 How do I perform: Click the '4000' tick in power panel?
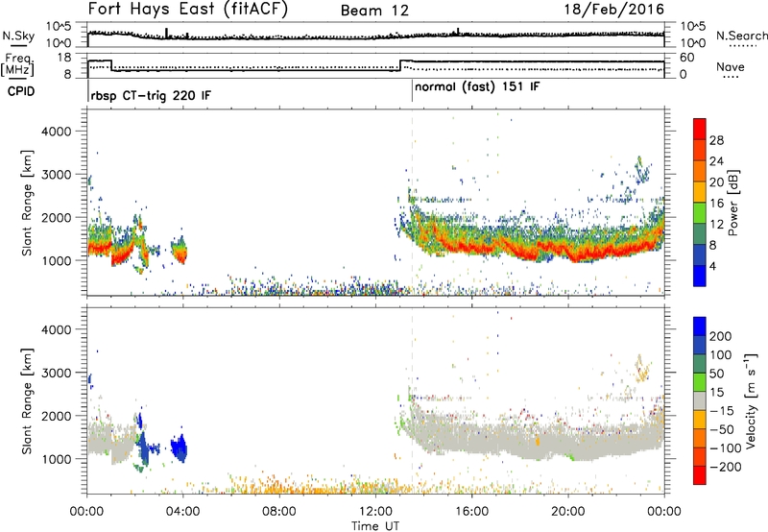[x=57, y=132]
